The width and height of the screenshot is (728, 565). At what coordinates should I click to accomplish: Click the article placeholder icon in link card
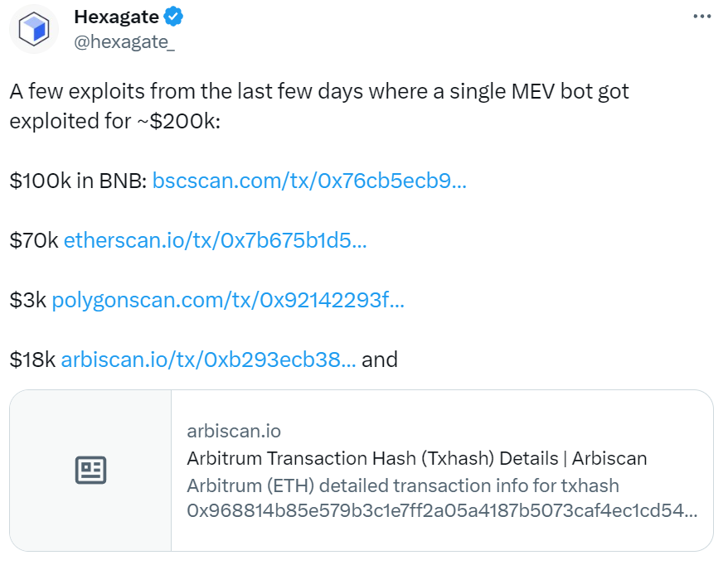[90, 471]
